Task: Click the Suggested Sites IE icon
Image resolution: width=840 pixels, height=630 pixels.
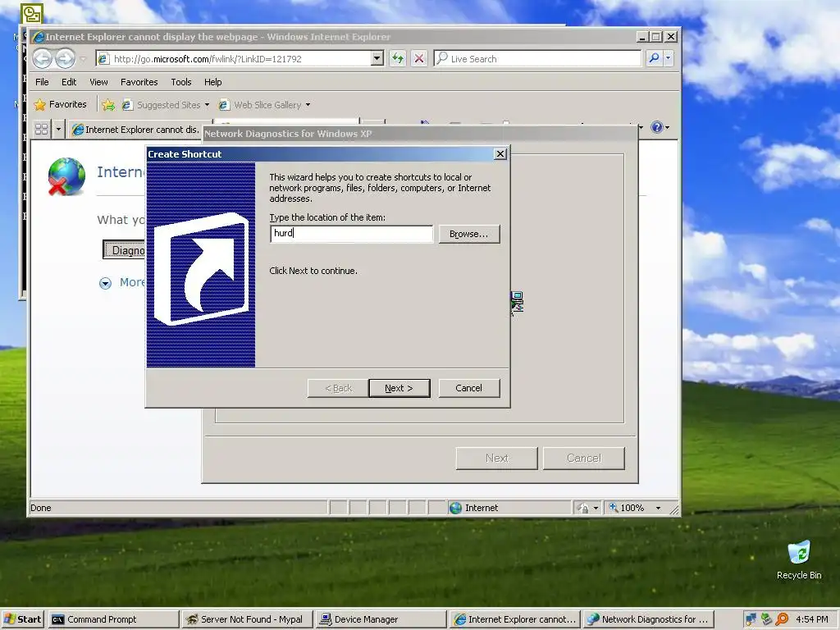Action: tap(127, 105)
